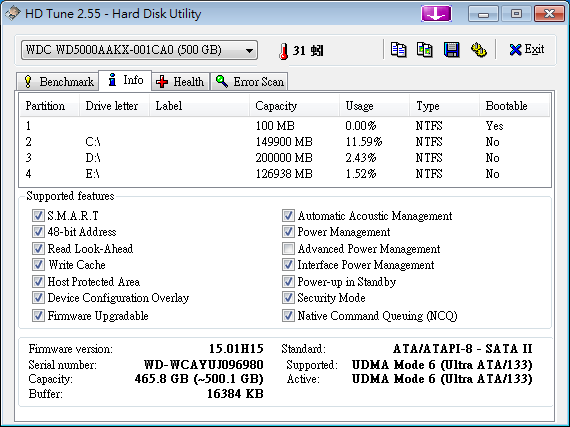Screen dimensions: 570x427
Task: Select the Info tab
Action: [125, 80]
